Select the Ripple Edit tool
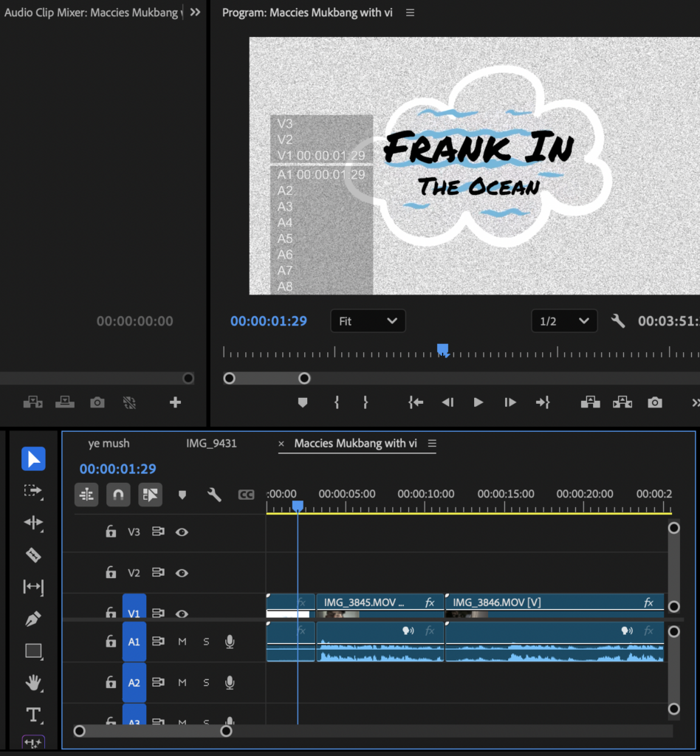The width and height of the screenshot is (700, 756). (33, 523)
